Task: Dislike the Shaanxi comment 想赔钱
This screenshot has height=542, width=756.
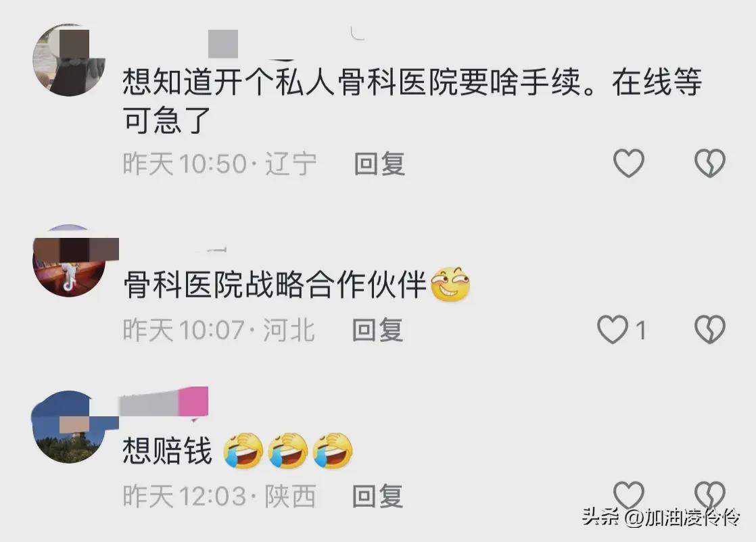Action: (710, 494)
